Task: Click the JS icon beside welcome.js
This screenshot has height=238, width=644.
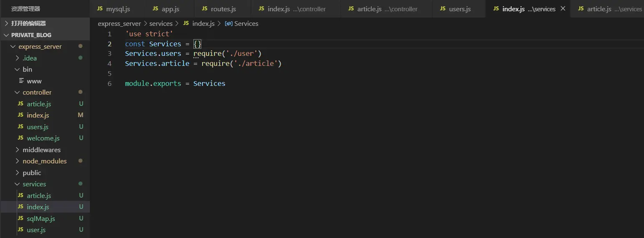Action: pyautogui.click(x=20, y=138)
